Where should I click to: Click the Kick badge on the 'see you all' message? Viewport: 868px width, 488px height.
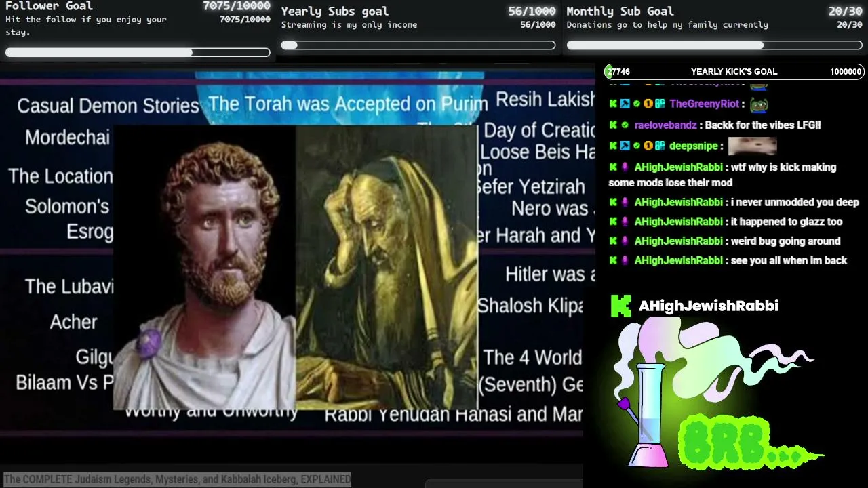click(613, 260)
